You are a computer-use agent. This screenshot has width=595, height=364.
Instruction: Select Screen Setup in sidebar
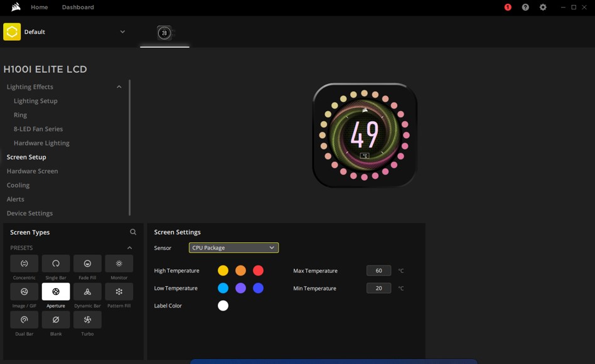tap(26, 157)
